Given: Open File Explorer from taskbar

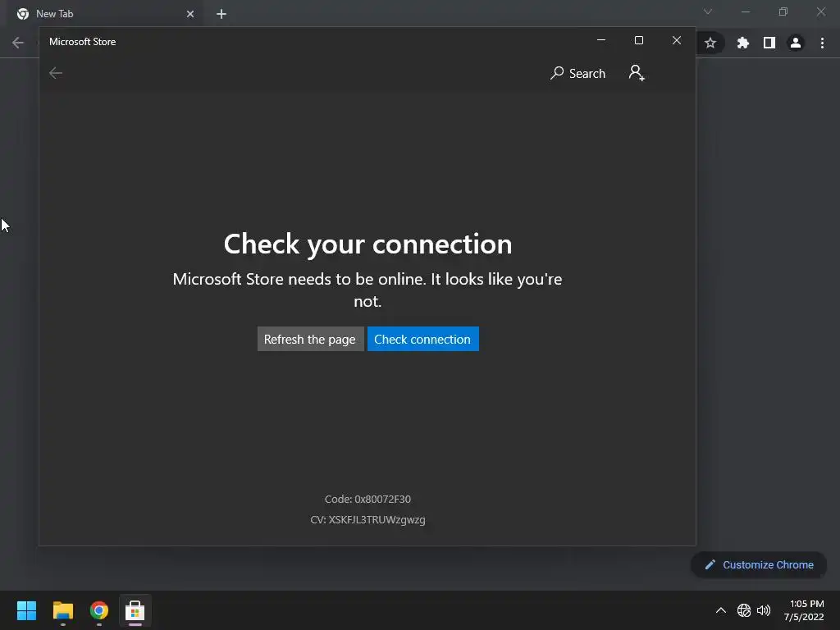Looking at the screenshot, I should [x=62, y=610].
